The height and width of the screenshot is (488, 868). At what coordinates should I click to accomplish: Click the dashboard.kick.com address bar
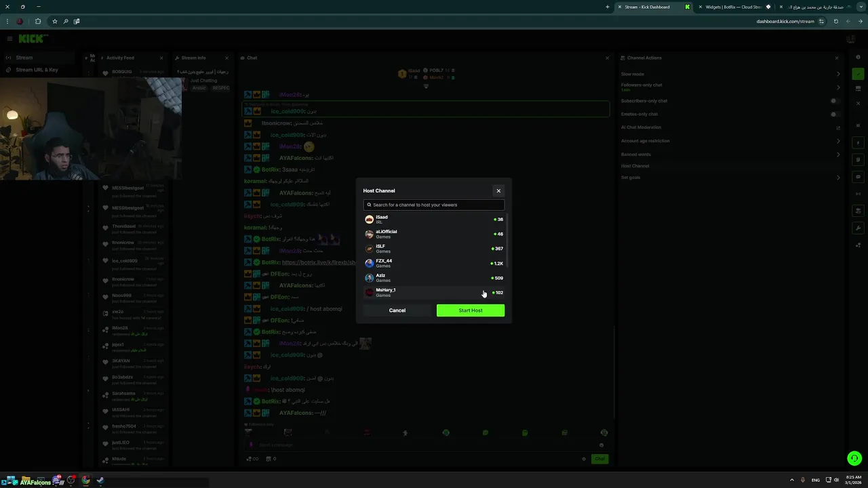[x=785, y=21]
